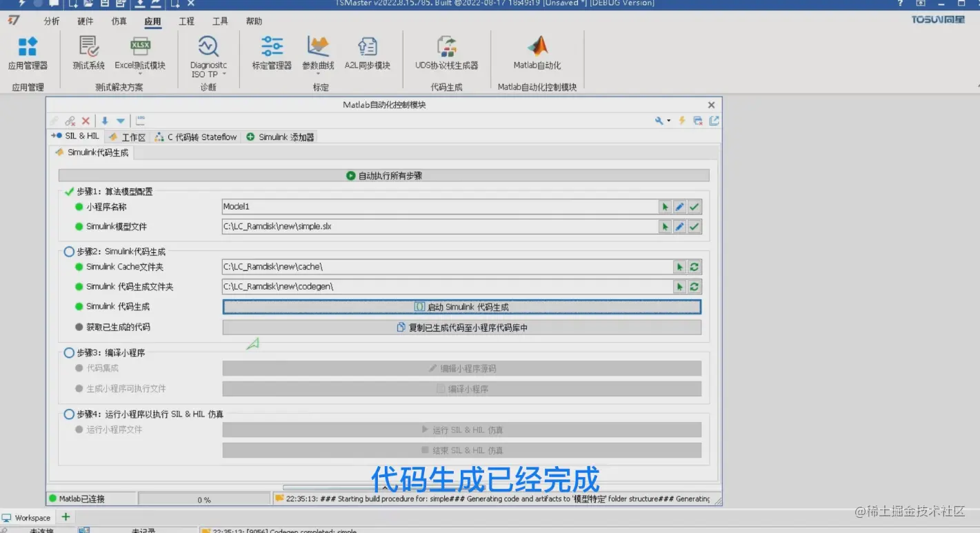
Task: Open the 参数曲线 parameter curve tool
Action: (x=318, y=53)
